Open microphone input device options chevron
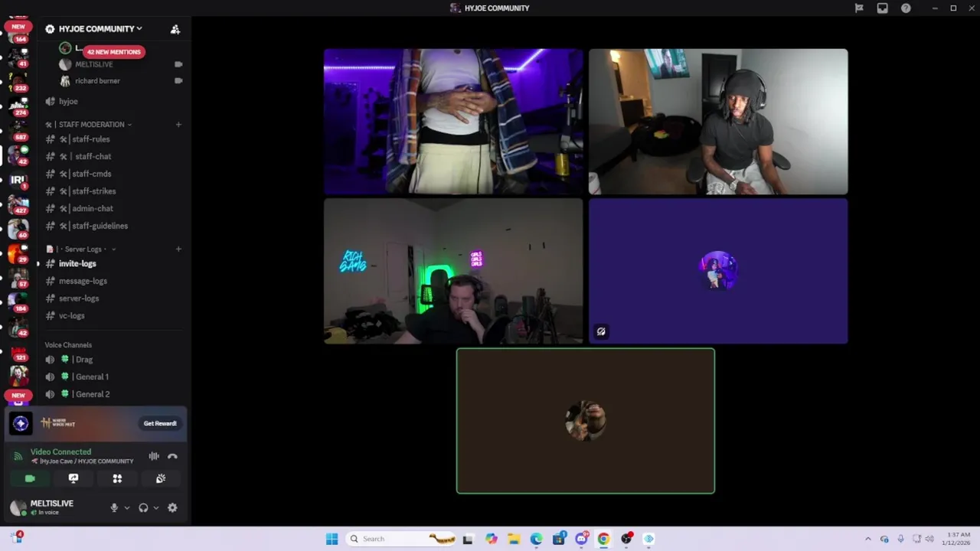This screenshot has height=551, width=980. (127, 507)
